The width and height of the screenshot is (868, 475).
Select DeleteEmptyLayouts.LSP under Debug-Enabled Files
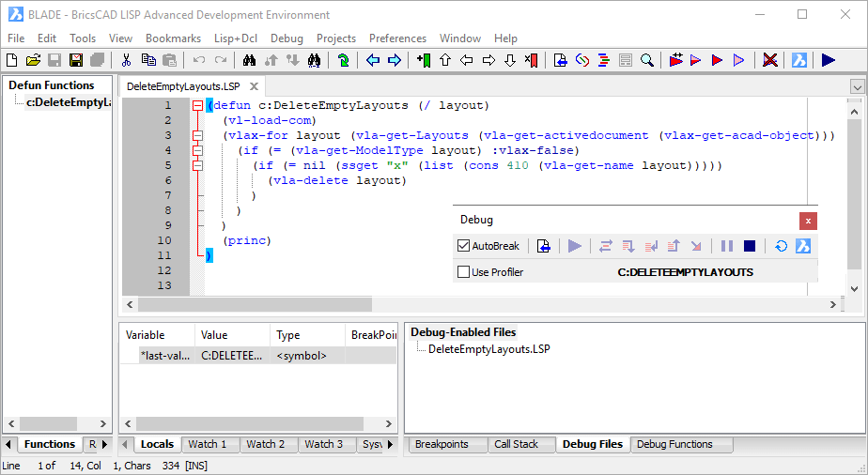[x=489, y=349]
